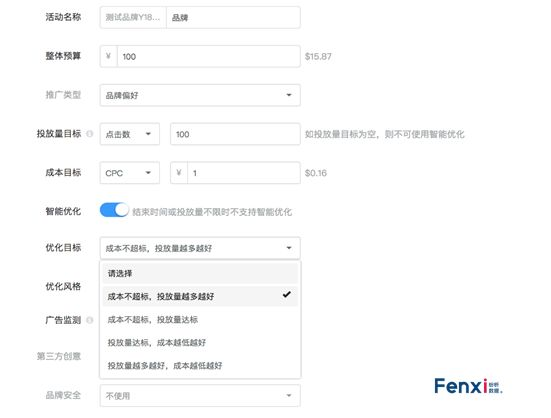
Task: Pick 投放量越多越好，成本越低越好 option
Action: coord(200,366)
